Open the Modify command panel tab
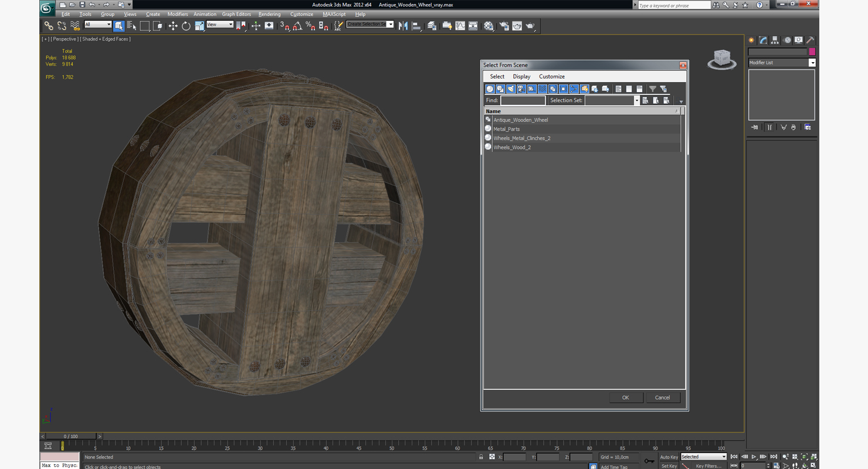This screenshot has width=868, height=469. (763, 40)
